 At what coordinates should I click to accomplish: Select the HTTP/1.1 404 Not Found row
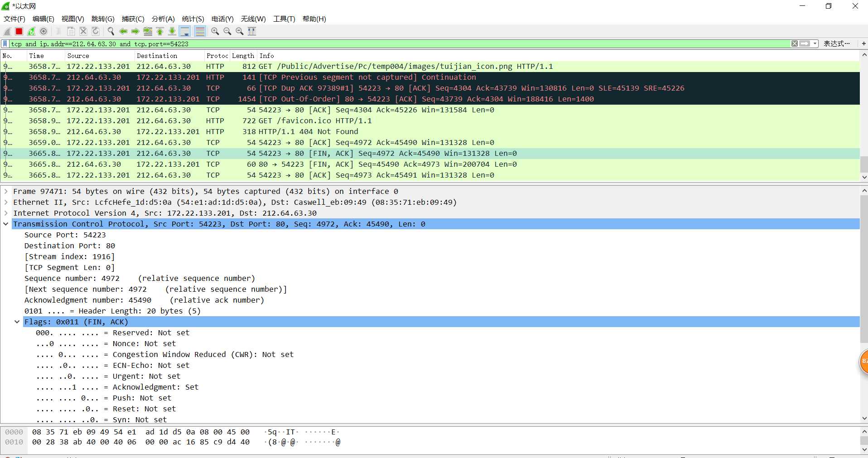click(x=430, y=131)
